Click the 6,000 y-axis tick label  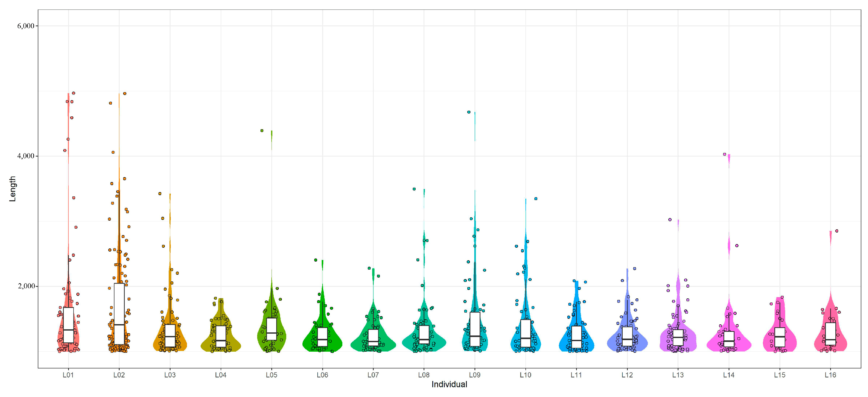[x=26, y=26]
